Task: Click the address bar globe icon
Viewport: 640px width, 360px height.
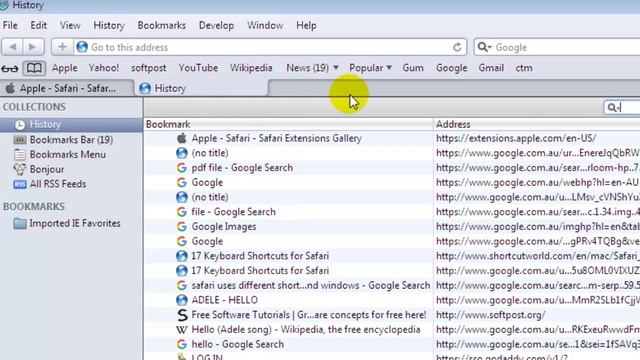Action: 82,47
